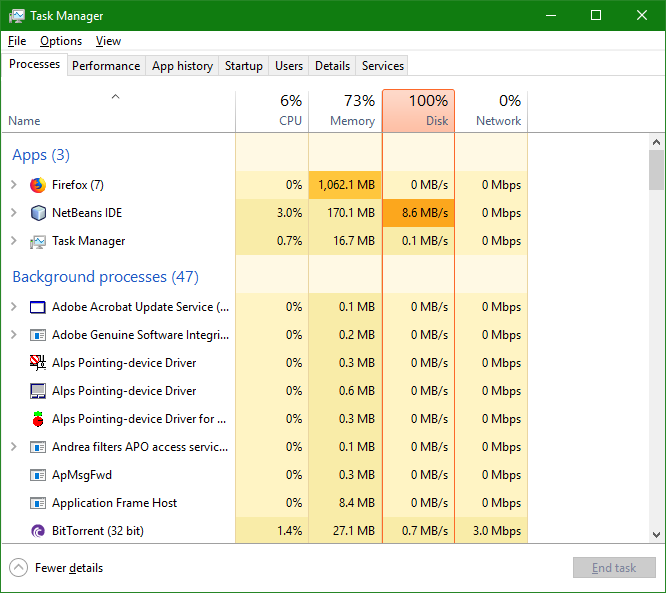The width and height of the screenshot is (666, 593).
Task: Click the red apple Alps Driver icon
Action: tap(38, 419)
